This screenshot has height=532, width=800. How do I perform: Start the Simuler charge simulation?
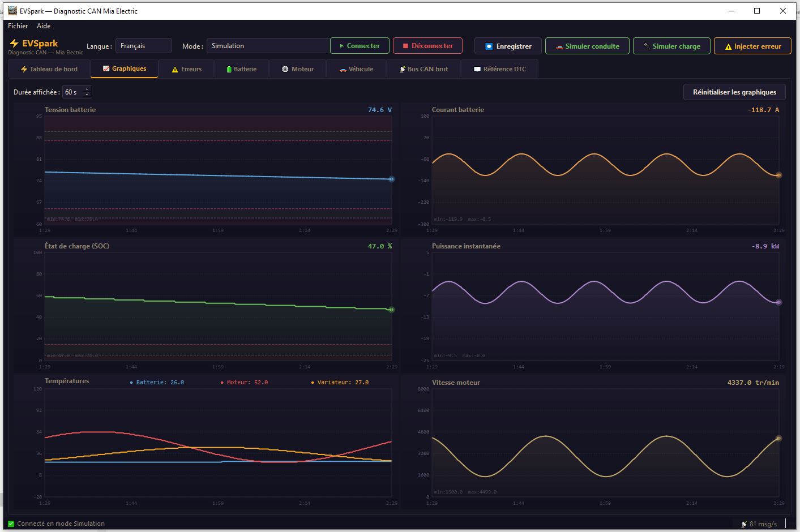click(671, 46)
